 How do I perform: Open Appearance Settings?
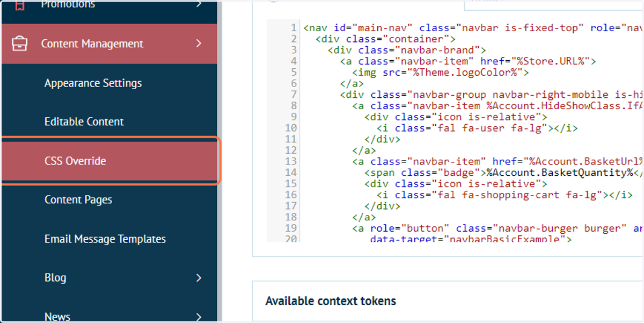(x=93, y=83)
